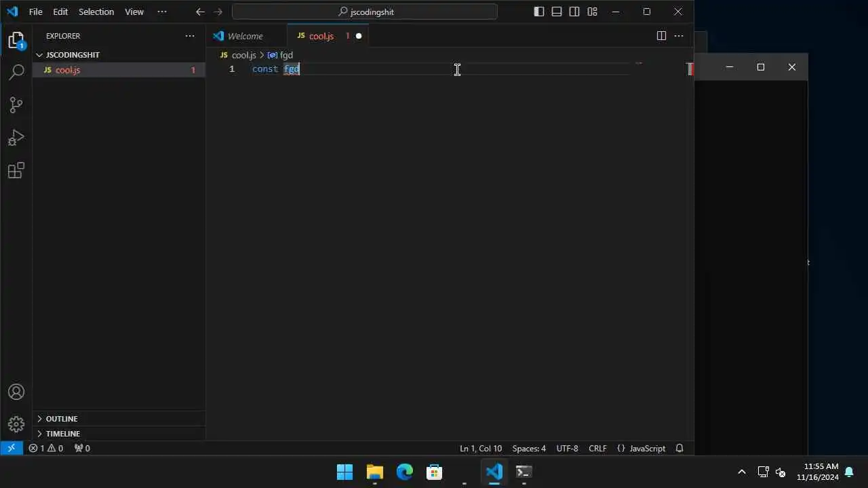Open the View menu
The image size is (868, 488).
point(134,12)
